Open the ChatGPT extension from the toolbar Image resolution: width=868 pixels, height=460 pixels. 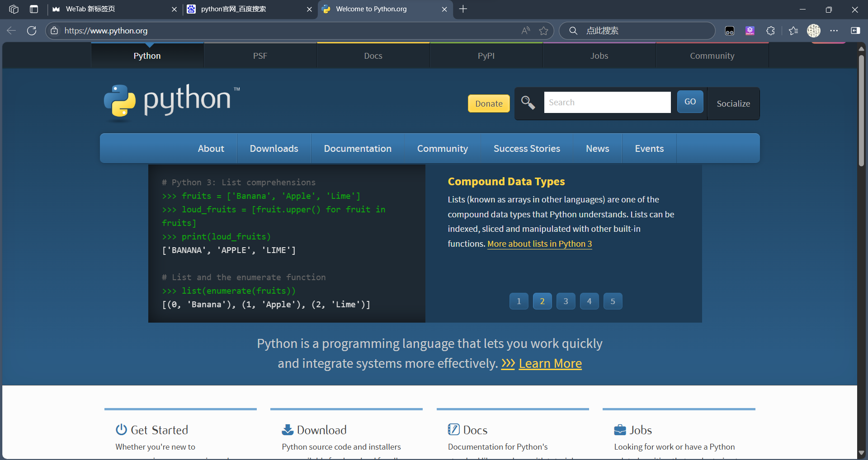point(750,30)
